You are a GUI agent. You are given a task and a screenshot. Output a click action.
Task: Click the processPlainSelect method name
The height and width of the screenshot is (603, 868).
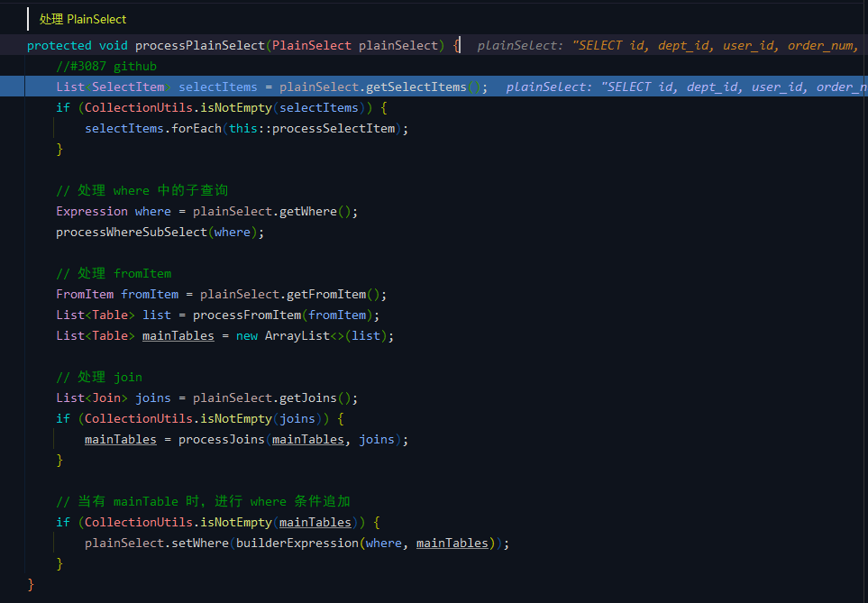200,45
